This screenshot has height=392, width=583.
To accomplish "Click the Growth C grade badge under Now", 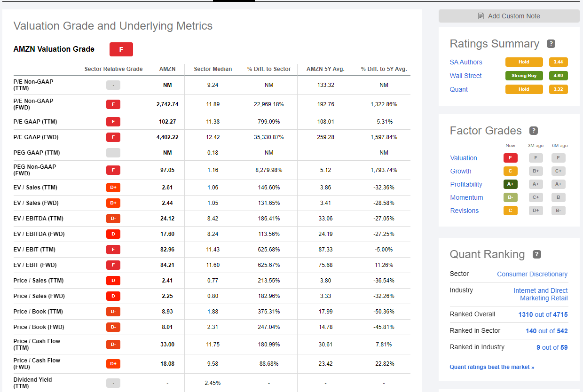I will (511, 171).
